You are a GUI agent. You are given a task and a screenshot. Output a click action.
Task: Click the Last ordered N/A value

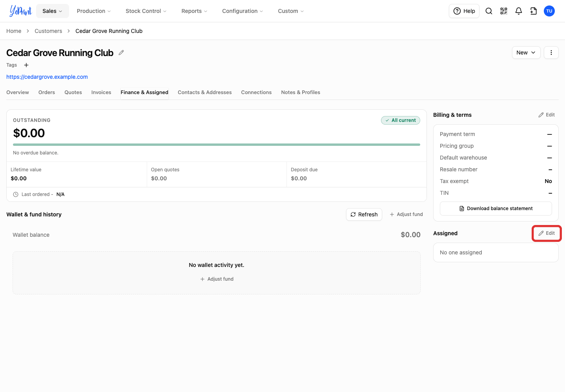[60, 194]
